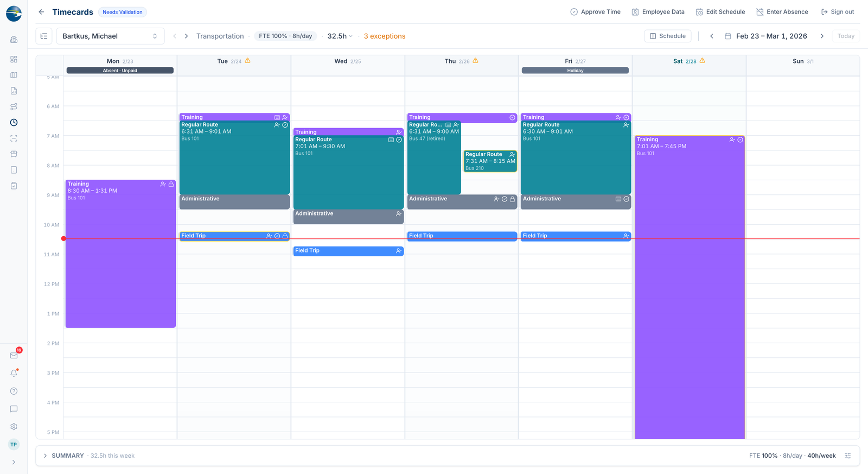Select the Absent · Unpaid bar on Monday
The width and height of the screenshot is (868, 474).
pyautogui.click(x=120, y=71)
